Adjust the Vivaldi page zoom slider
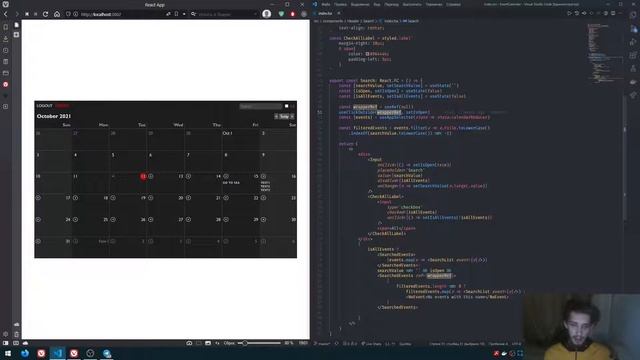The height and width of the screenshot is (360, 640). pos(259,343)
